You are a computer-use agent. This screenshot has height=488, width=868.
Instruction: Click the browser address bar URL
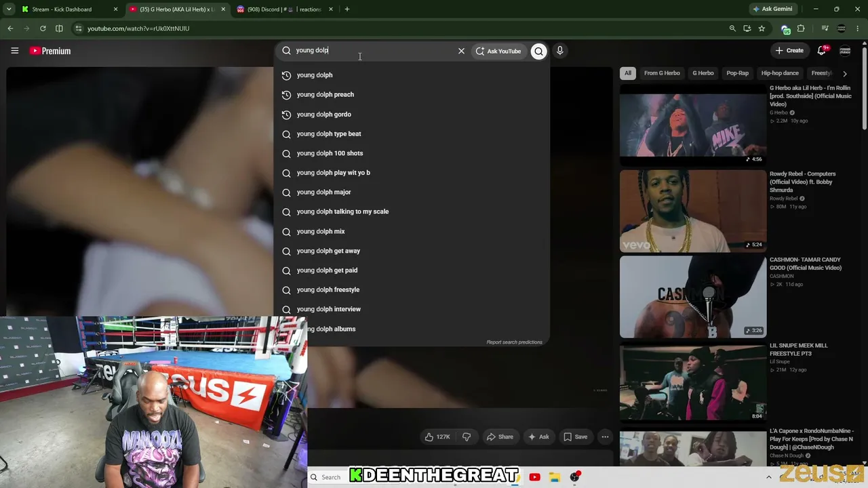[x=138, y=28]
